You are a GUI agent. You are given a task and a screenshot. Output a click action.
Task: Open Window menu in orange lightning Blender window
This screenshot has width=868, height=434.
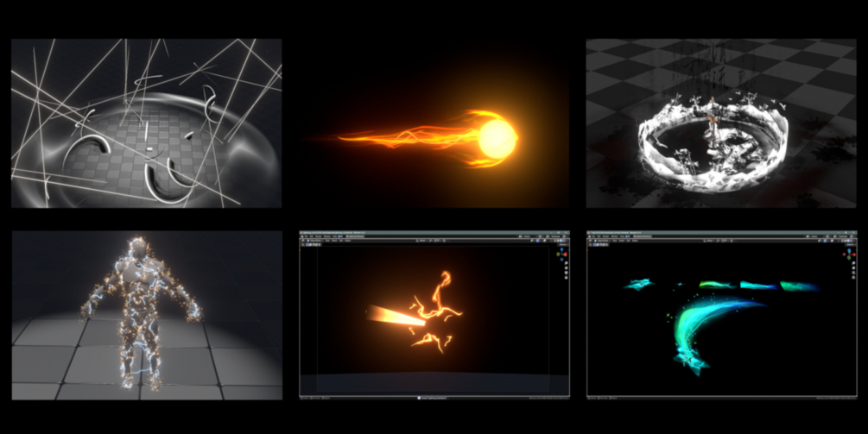[327, 236]
